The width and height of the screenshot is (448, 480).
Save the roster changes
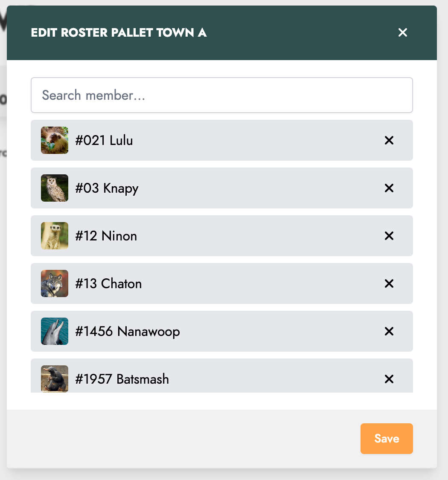[x=387, y=438]
